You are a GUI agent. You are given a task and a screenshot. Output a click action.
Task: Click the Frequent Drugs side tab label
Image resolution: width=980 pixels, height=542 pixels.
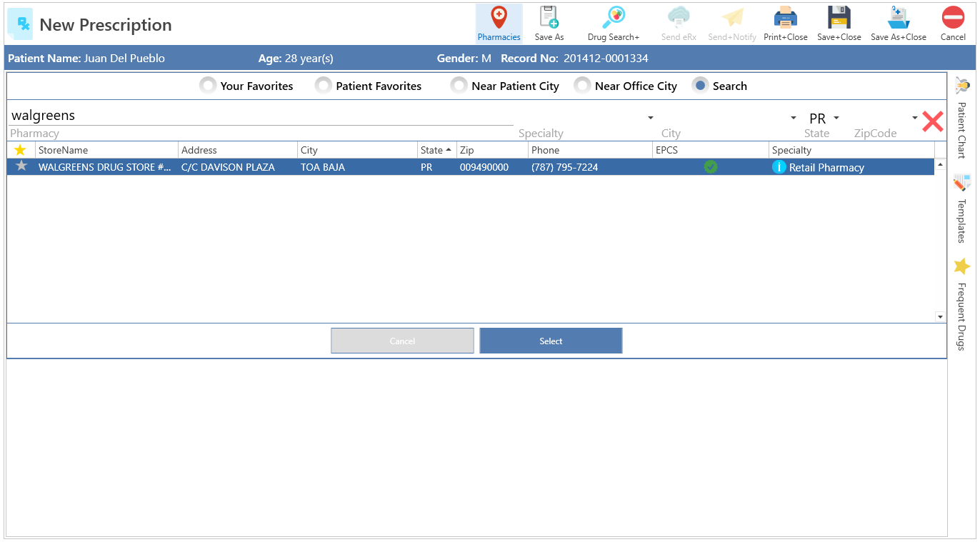coord(962,317)
